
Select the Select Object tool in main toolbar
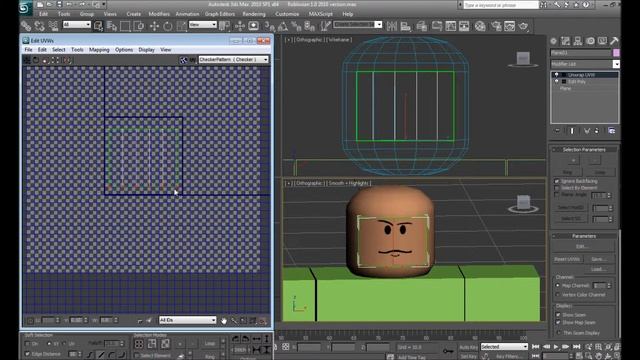[x=98, y=26]
